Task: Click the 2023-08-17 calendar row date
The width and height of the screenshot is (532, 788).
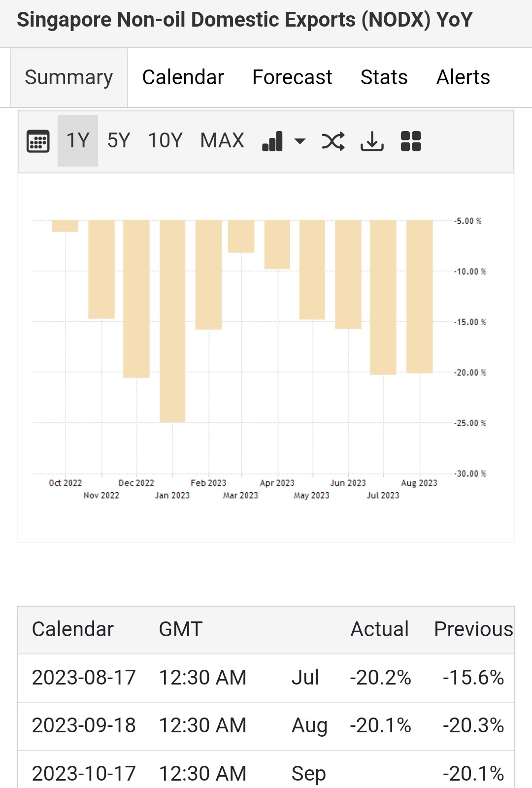Action: [84, 678]
